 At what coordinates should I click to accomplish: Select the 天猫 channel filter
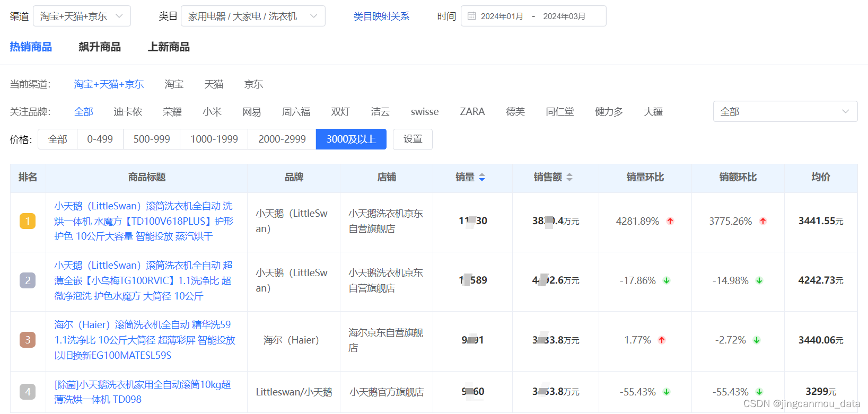click(x=214, y=84)
